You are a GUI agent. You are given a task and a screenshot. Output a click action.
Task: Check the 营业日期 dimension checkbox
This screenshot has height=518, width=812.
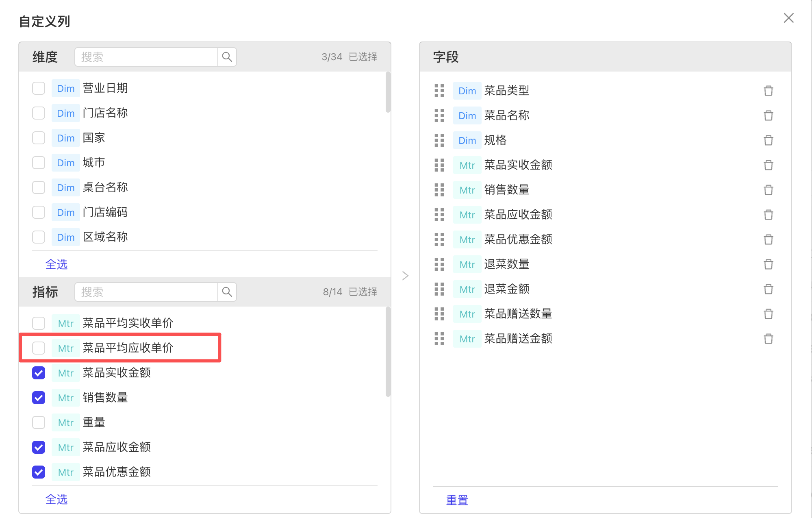[39, 88]
